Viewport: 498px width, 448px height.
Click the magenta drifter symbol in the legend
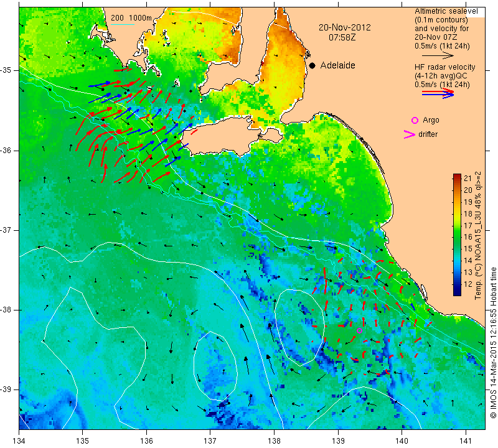click(409, 134)
